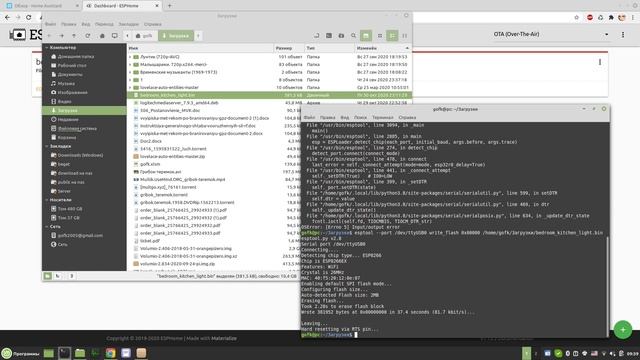Open the file manager icon on the taskbar
The height and width of the screenshot is (360, 640).
tap(80, 353)
